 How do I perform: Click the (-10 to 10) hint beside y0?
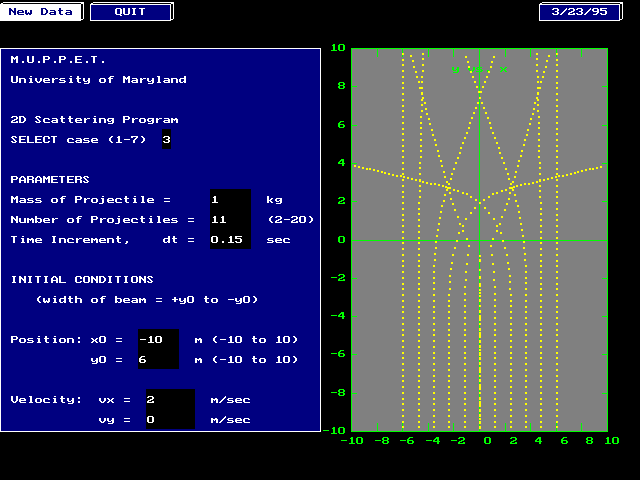click(x=255, y=360)
